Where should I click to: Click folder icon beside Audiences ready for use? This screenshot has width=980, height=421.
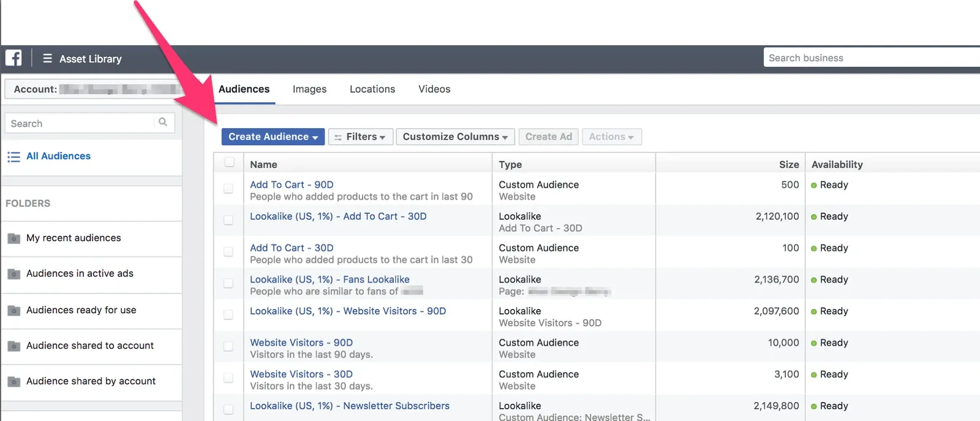(x=13, y=311)
